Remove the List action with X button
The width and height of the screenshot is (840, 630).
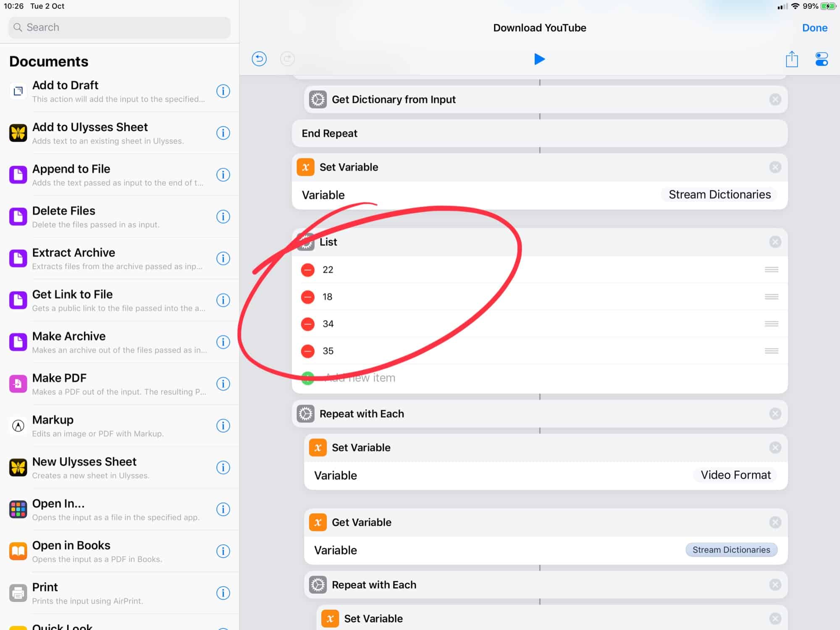(775, 242)
